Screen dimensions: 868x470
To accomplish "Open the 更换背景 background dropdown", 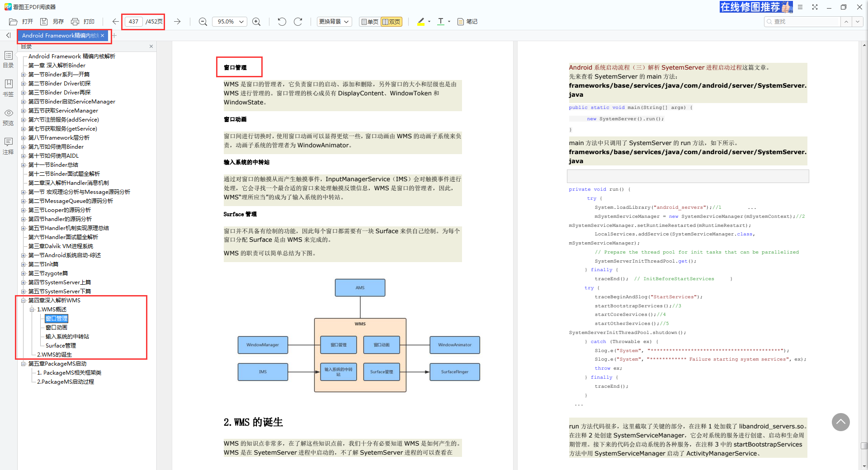I will (334, 22).
